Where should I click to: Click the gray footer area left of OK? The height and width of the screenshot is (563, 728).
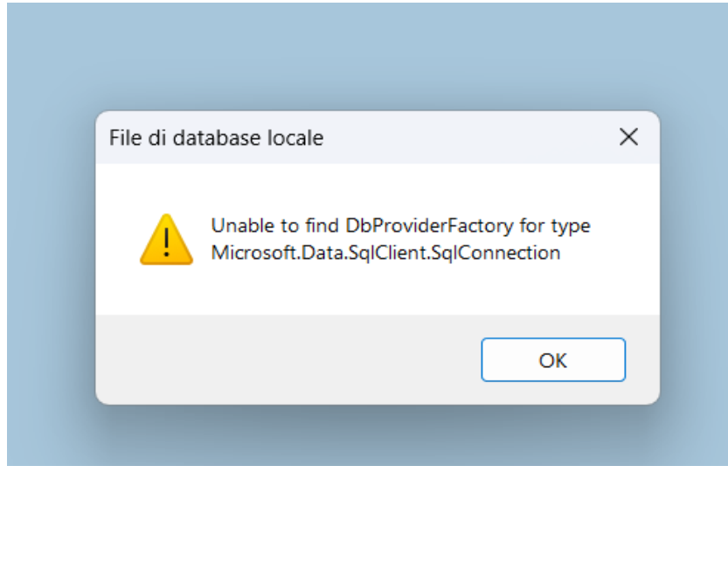(x=288, y=360)
